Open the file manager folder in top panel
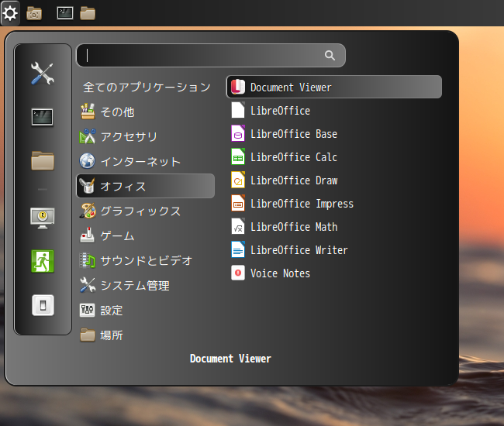Screen dimensions: 504x426 tap(88, 13)
